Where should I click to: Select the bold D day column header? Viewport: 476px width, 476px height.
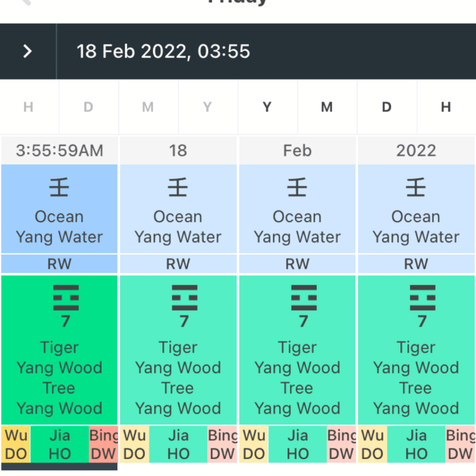coord(386,107)
